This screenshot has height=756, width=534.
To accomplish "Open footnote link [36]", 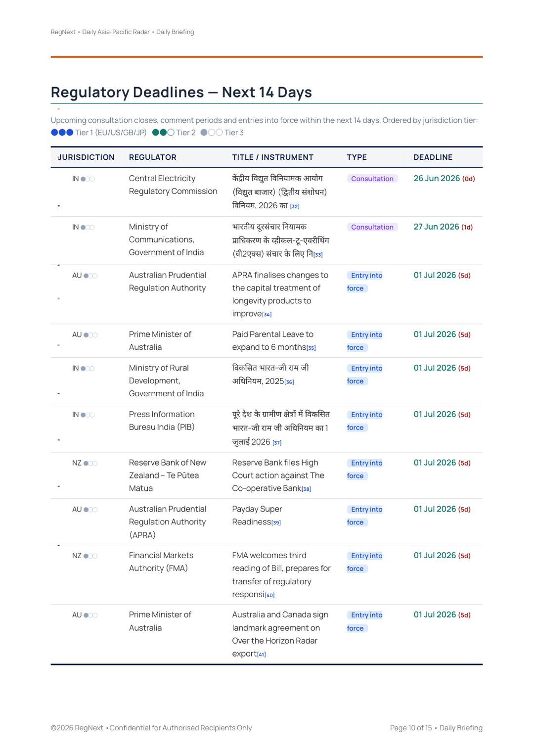I will [x=289, y=382].
